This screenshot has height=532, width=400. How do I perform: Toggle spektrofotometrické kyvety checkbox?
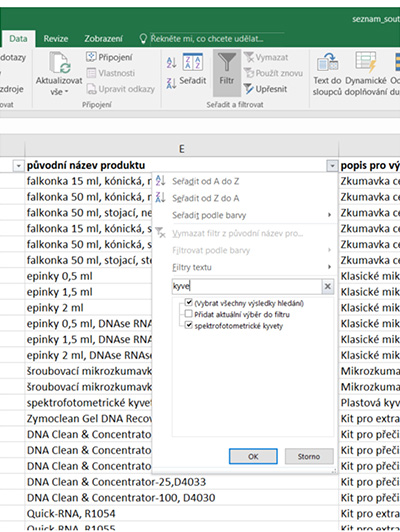tap(189, 325)
